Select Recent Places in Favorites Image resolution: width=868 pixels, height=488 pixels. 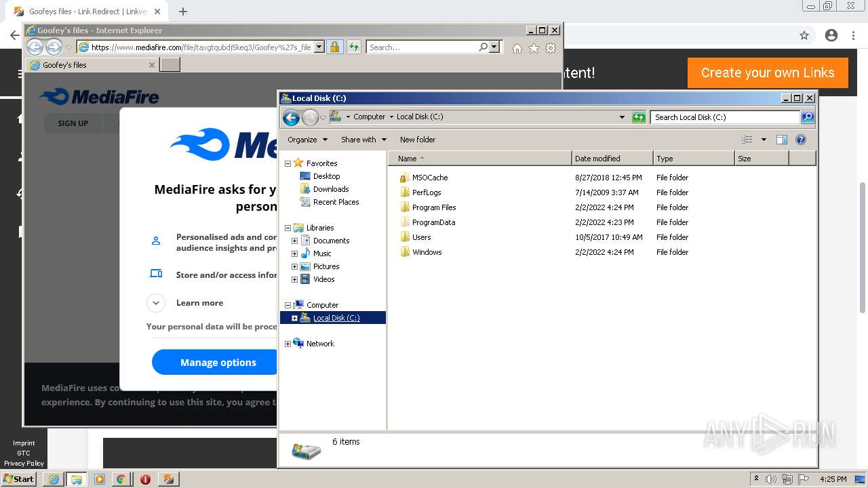(336, 202)
